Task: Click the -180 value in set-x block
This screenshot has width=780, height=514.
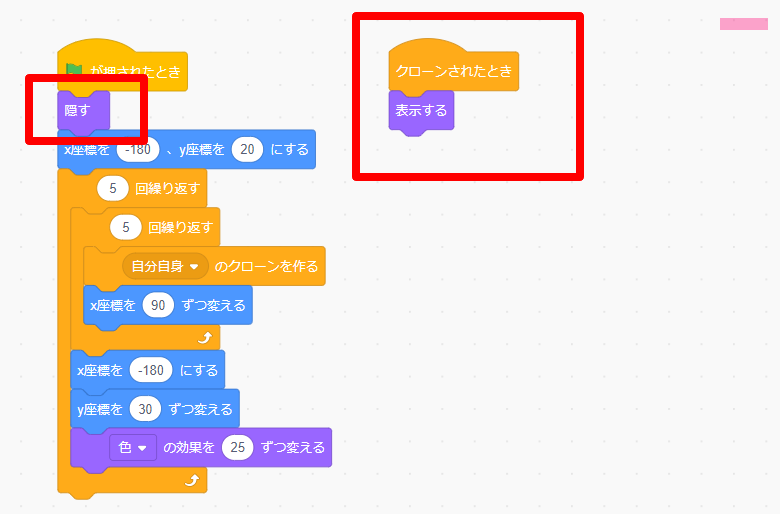Action: 151,370
